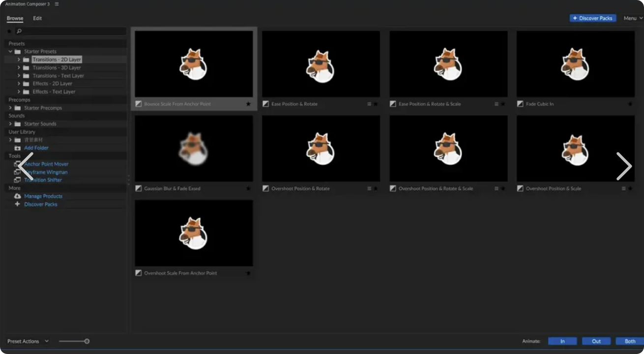The image size is (644, 354).
Task: Click the preset type icon beside Overshoot Position & Scale
Action: pos(521,189)
